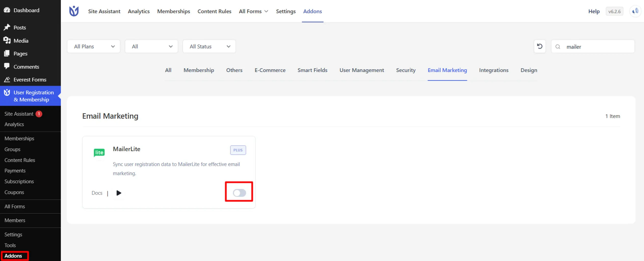Click the PLUS plan badge
Viewport: 644px width, 261px height.
click(x=238, y=150)
